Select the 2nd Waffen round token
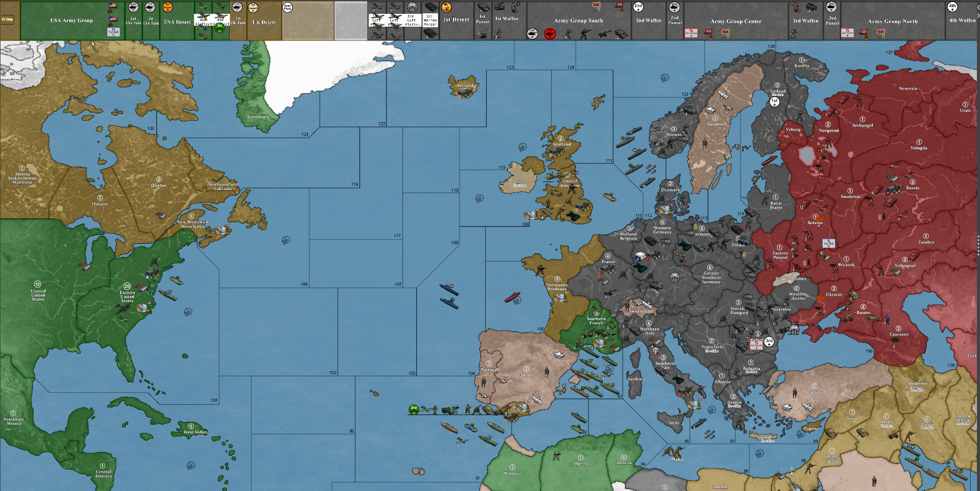This screenshot has width=980, height=491. (638, 7)
